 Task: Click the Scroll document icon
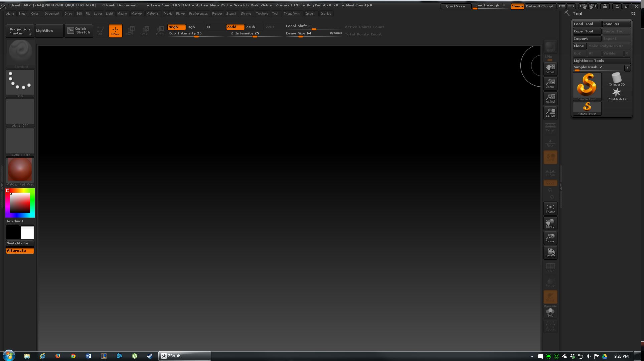(550, 69)
